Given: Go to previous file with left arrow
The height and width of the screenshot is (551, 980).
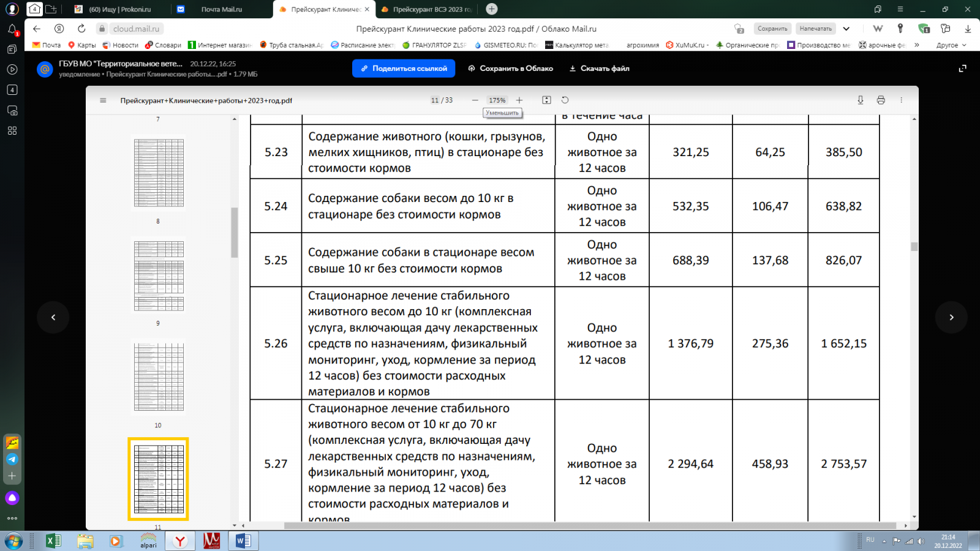Looking at the screenshot, I should coord(53,317).
